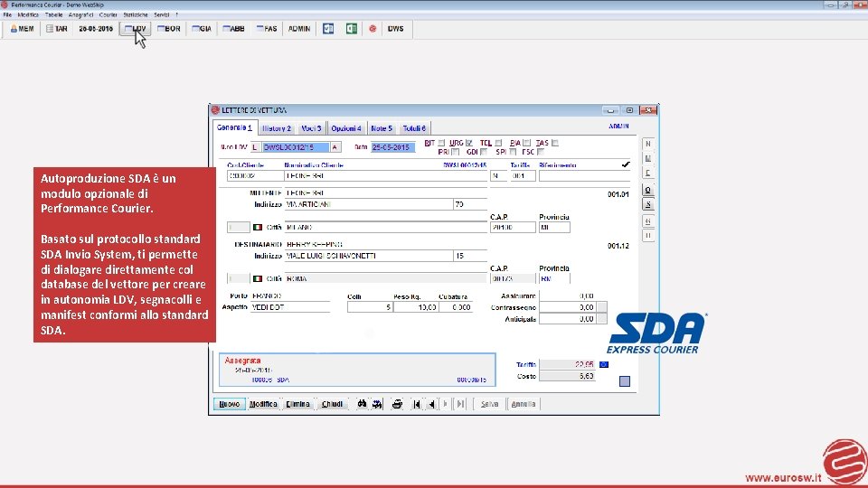Click the printer icon
Viewport: 868px width, 488px height.
tap(397, 404)
